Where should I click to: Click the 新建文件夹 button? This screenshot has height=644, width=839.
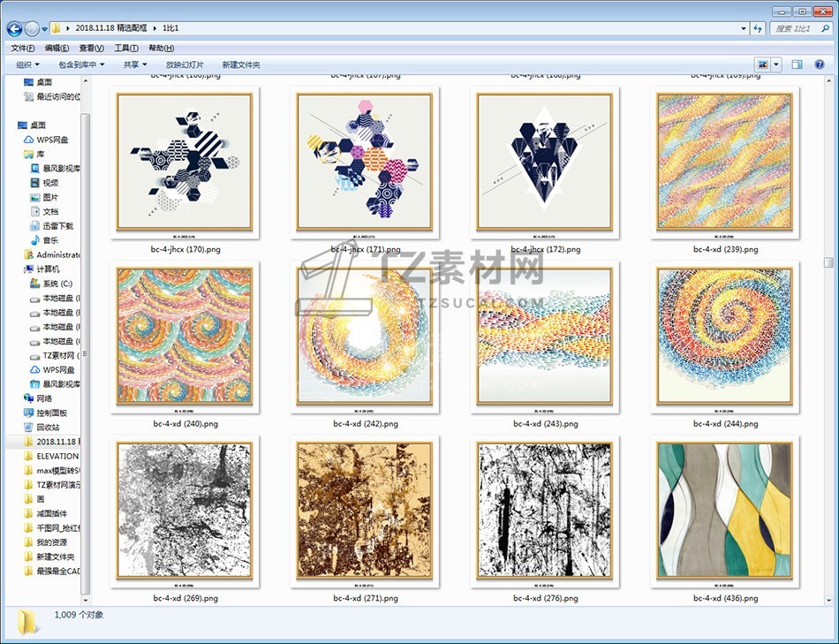pyautogui.click(x=241, y=64)
